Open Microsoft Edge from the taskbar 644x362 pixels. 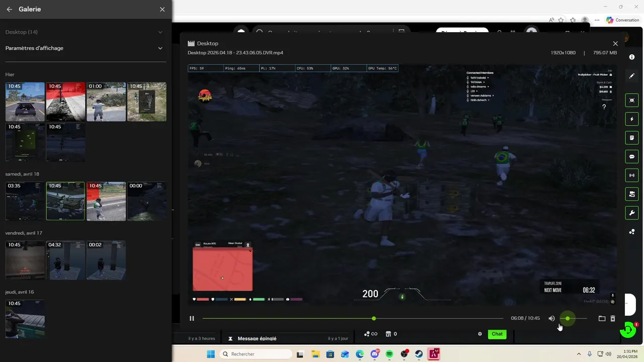(360, 354)
